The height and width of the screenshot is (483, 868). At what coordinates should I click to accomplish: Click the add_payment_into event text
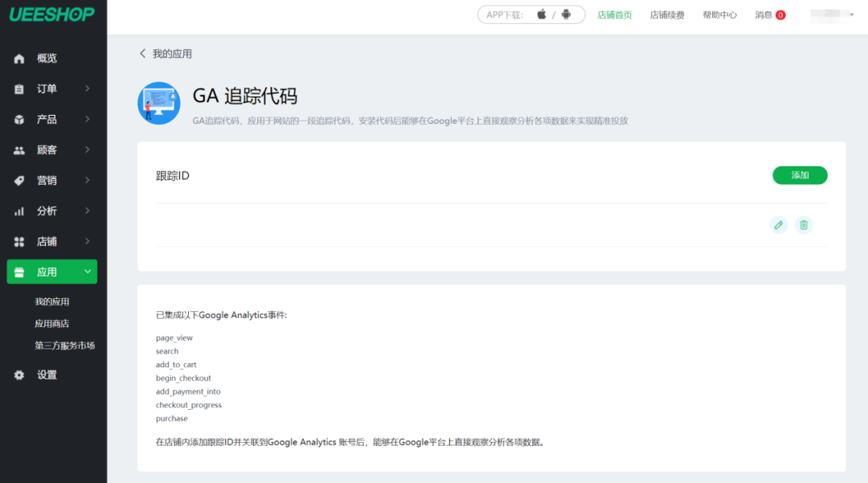(188, 391)
